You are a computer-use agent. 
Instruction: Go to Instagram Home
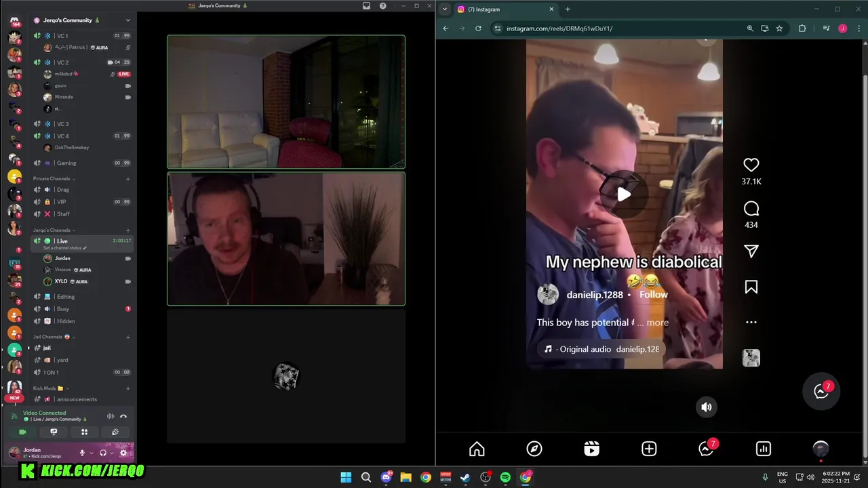coord(477,449)
